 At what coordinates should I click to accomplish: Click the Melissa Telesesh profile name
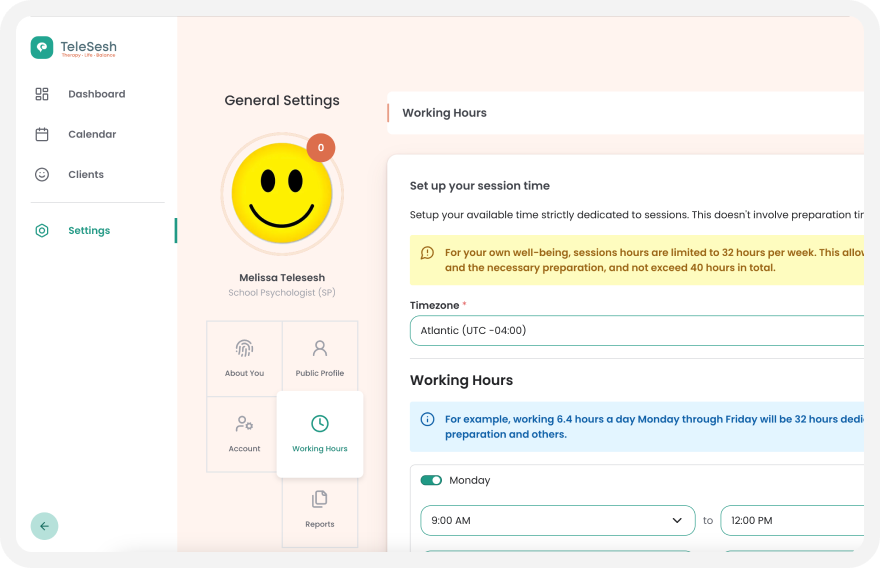pos(282,278)
